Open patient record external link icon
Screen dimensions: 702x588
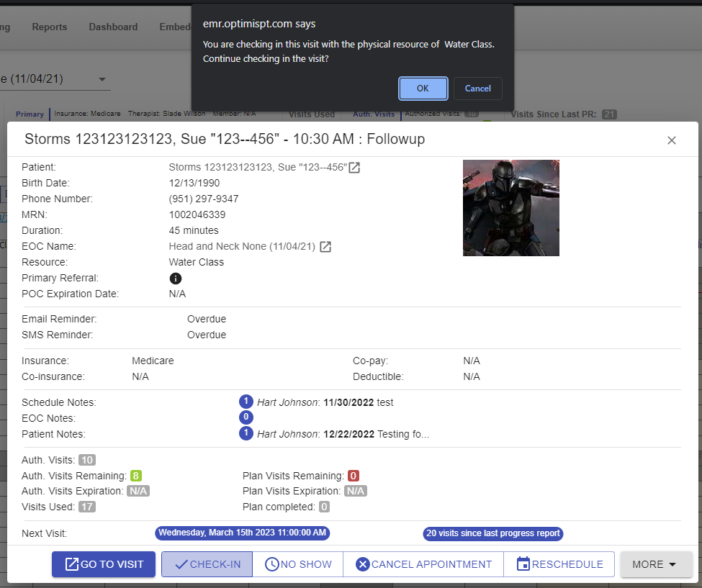354,168
